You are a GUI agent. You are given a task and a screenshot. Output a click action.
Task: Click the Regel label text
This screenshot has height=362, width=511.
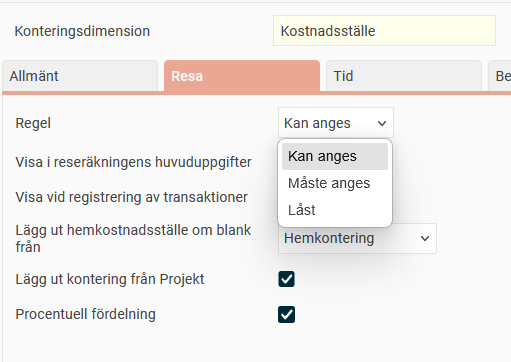coord(33,123)
